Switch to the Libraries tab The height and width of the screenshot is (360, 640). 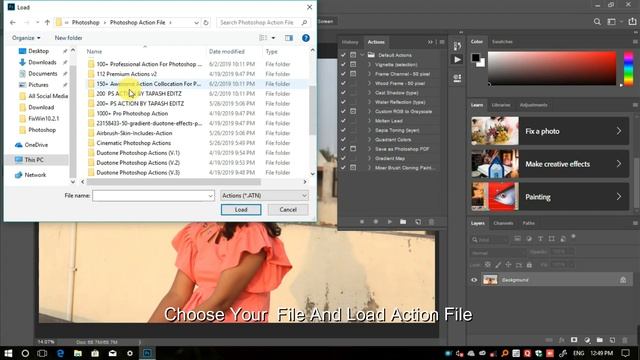click(501, 105)
